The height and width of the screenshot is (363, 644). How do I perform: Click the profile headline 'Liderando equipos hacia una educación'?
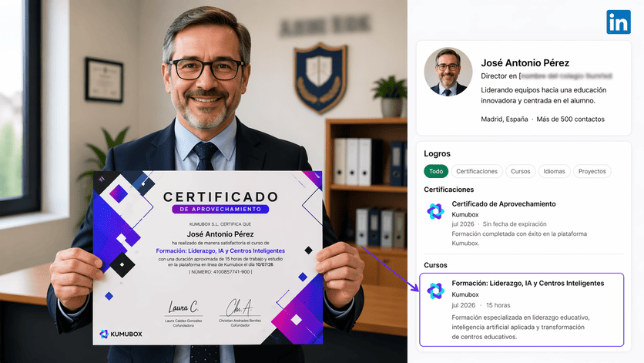pyautogui.click(x=543, y=90)
